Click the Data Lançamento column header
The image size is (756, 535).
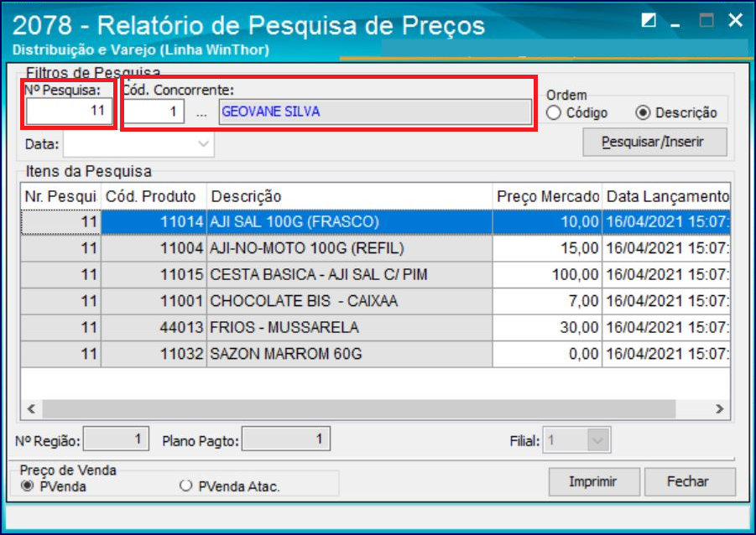[x=666, y=196]
